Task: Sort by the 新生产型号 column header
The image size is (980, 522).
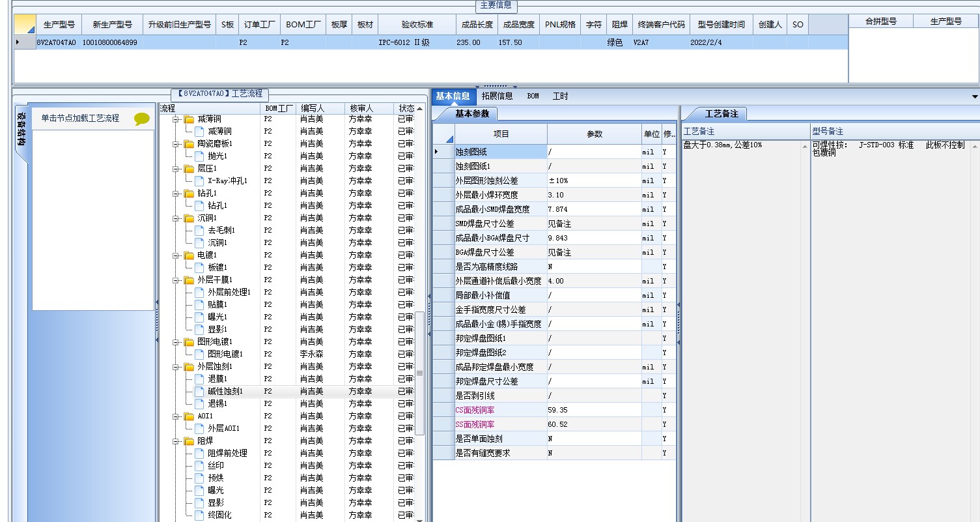Action: point(113,25)
